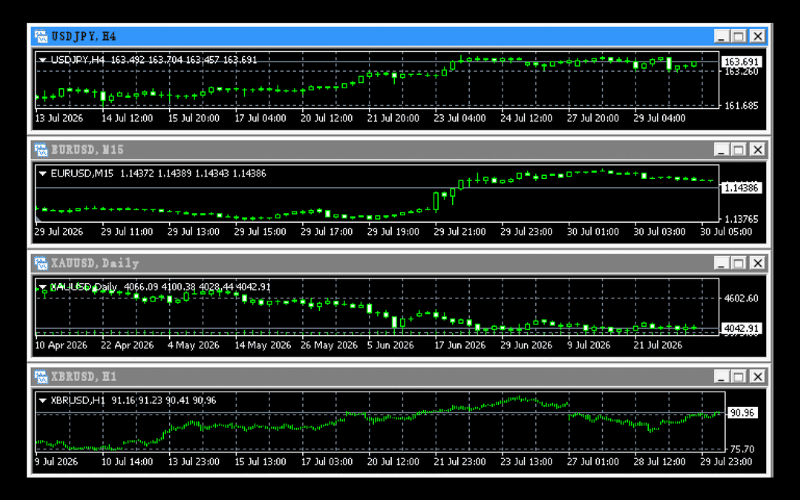Click the 4042.91 current price label
800x500 pixels.
tap(742, 329)
